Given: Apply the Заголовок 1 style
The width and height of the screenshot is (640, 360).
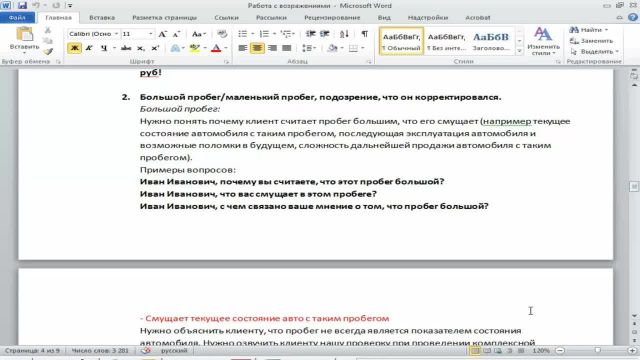Looking at the screenshot, I should [x=491, y=41].
